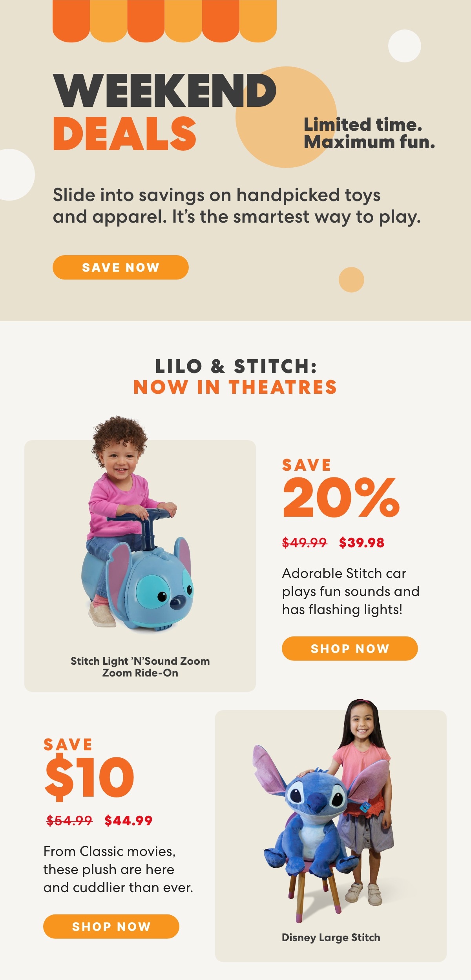Image resolution: width=471 pixels, height=980 pixels.
Task: Click the Stitch Light 'N'Sound Ride-On product name
Action: (x=140, y=667)
